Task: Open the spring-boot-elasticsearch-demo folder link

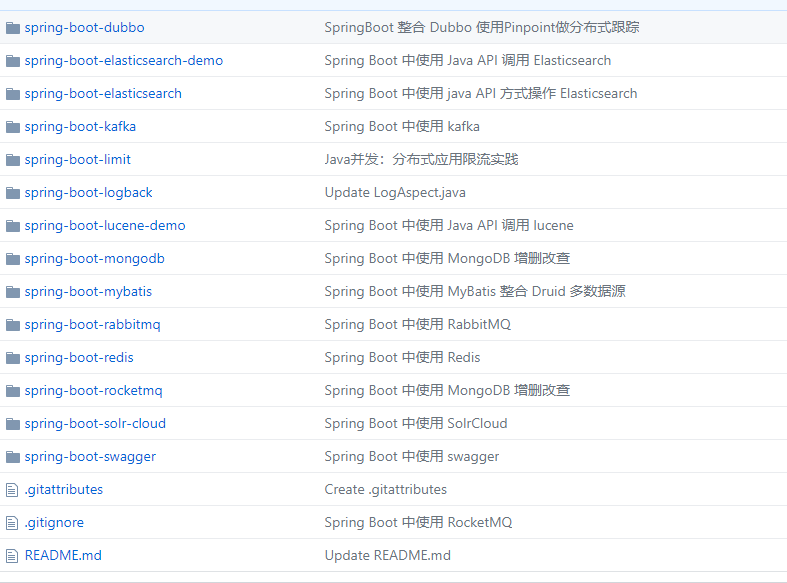Action: pos(123,61)
